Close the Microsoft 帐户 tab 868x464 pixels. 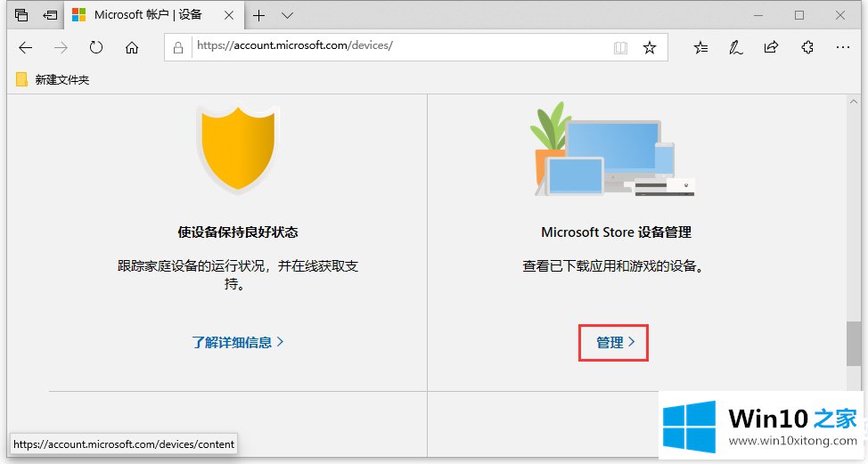(x=229, y=15)
